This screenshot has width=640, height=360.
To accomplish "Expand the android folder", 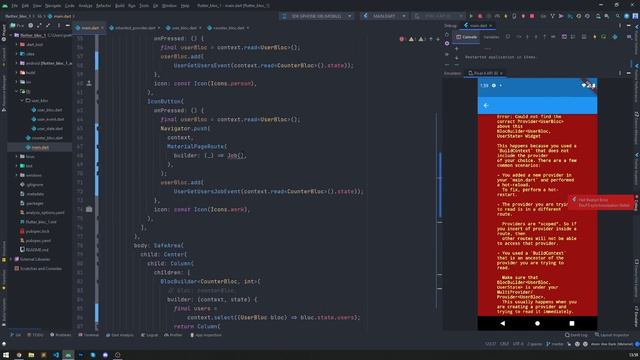I will (17, 63).
